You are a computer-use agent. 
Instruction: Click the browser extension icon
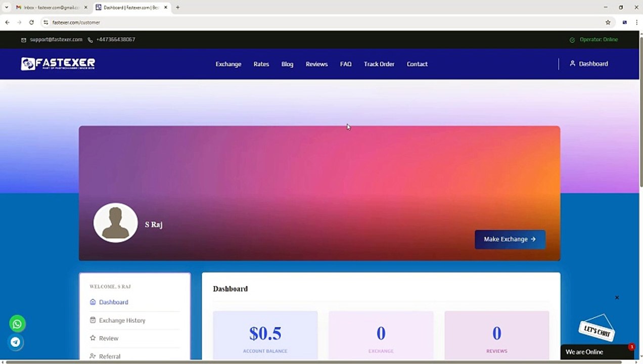point(625,22)
